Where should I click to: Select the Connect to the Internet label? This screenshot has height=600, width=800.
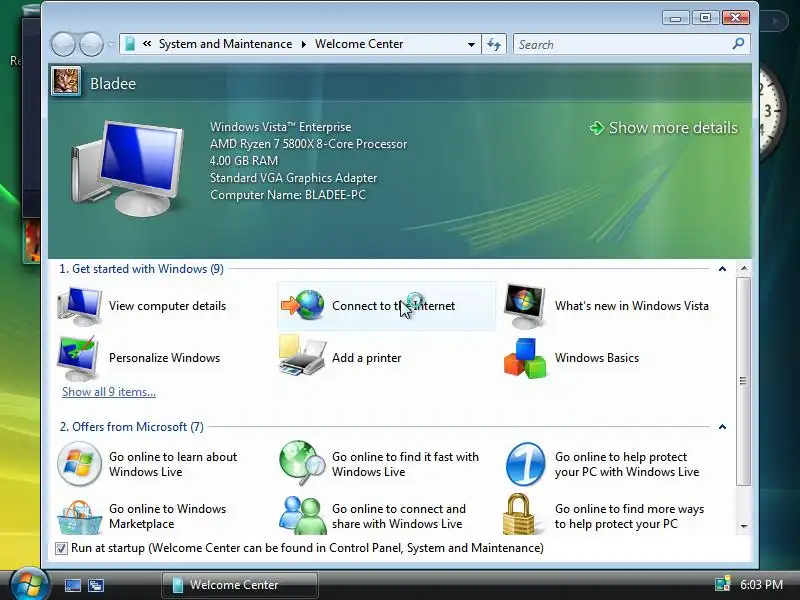[393, 306]
